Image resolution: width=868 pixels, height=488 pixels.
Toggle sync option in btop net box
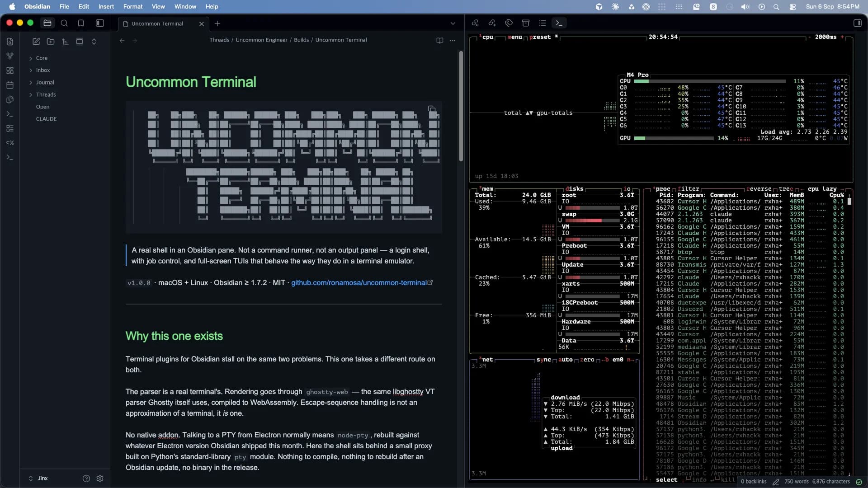point(544,360)
